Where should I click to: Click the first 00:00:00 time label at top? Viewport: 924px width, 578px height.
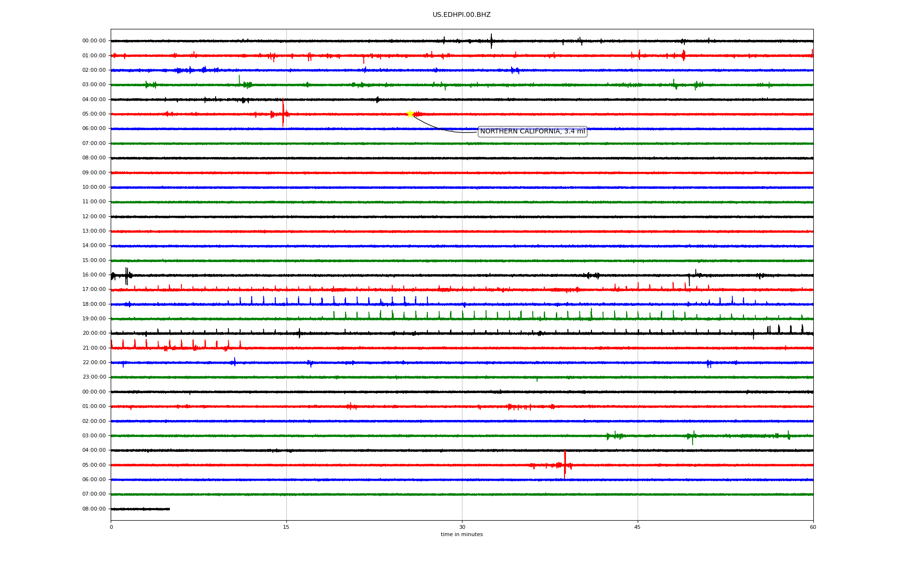(x=94, y=41)
